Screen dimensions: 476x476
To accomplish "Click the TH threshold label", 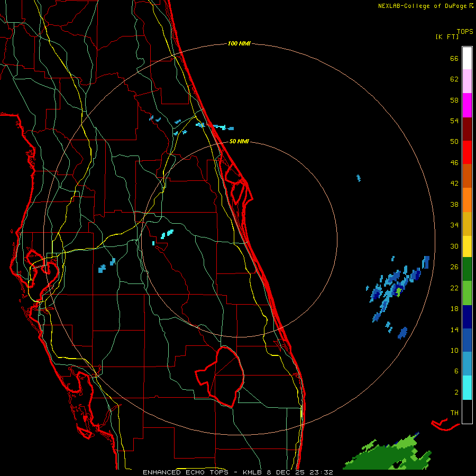I will coord(454,413).
